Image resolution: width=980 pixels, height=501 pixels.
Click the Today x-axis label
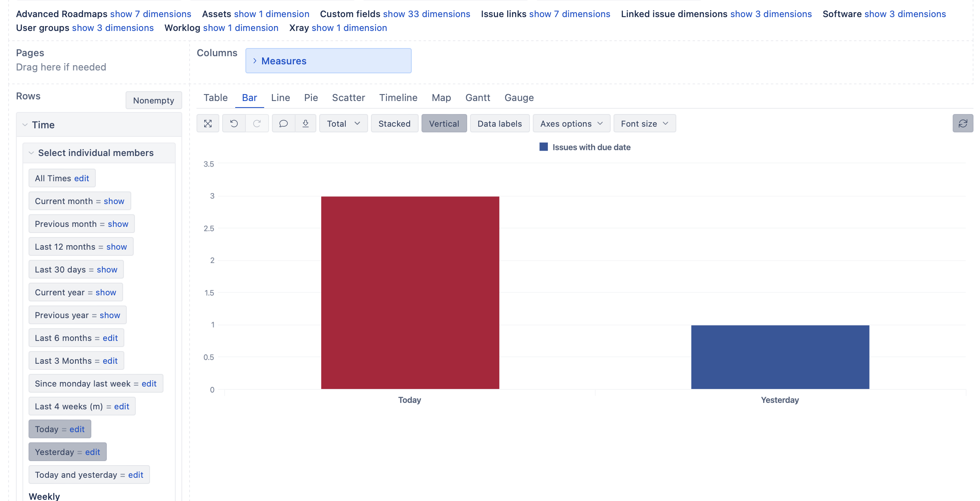pyautogui.click(x=409, y=400)
